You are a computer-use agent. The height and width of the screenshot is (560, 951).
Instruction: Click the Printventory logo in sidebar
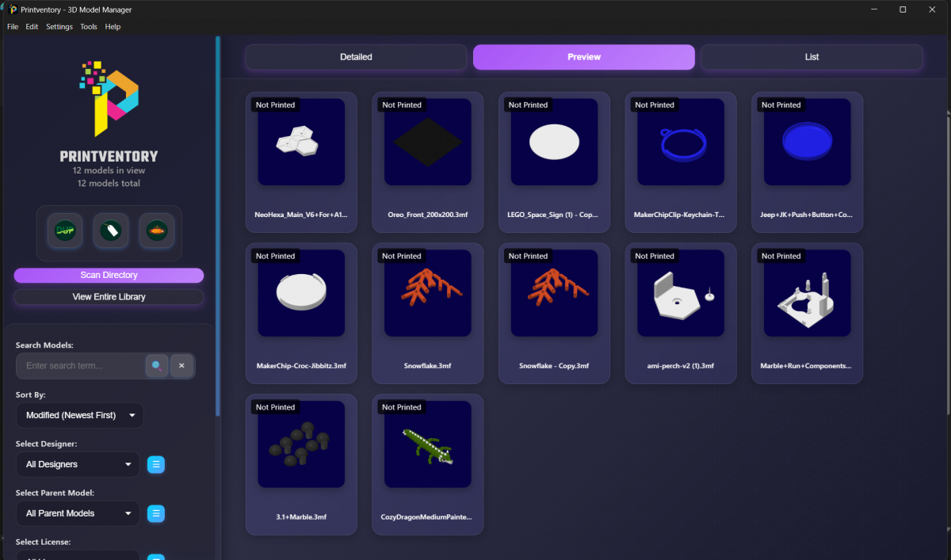pyautogui.click(x=109, y=98)
